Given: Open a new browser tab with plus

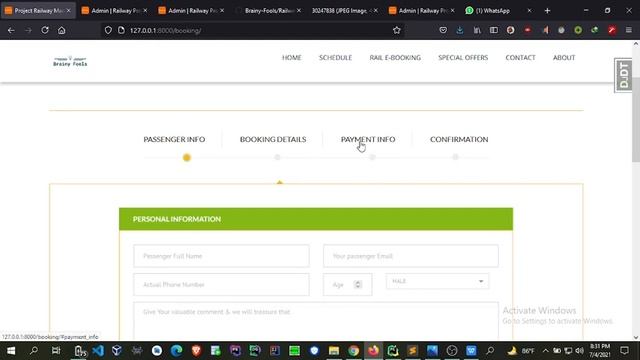Looking at the screenshot, I should [x=547, y=11].
